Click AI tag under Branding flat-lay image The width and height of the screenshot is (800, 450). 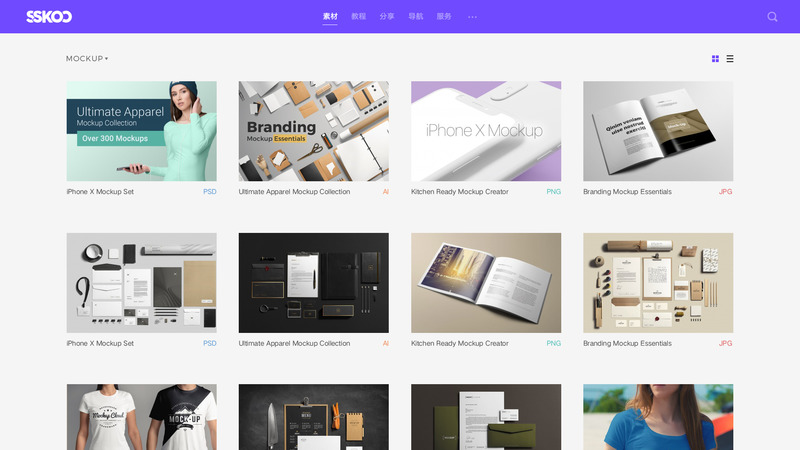coord(386,192)
